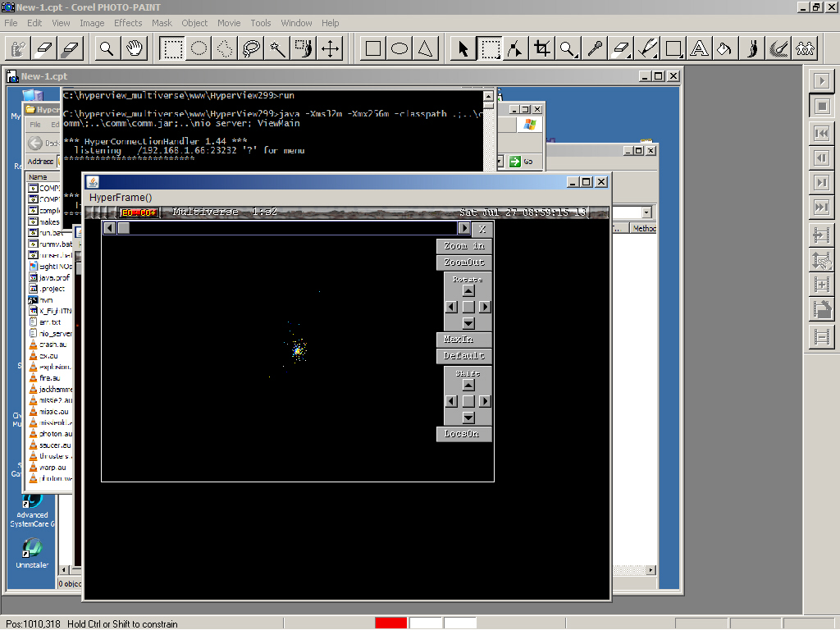Rewind movie to the first frame

pos(820,133)
